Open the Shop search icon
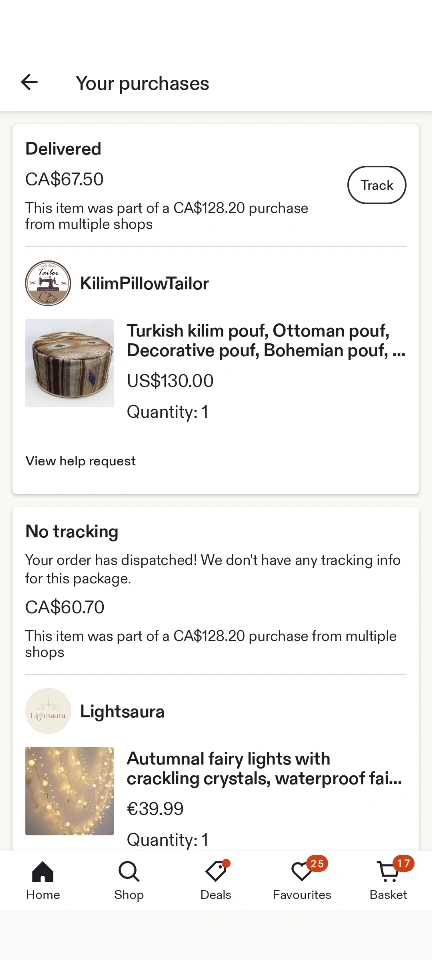432x960 pixels. click(x=128, y=871)
